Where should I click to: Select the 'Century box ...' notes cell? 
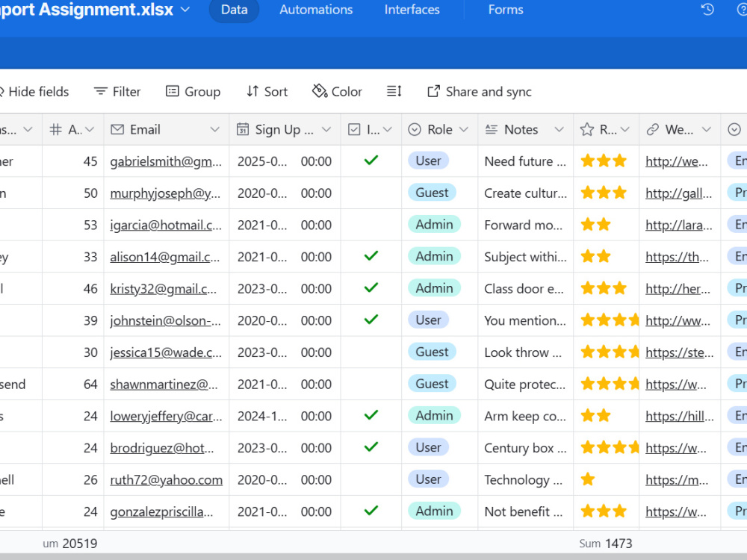525,448
